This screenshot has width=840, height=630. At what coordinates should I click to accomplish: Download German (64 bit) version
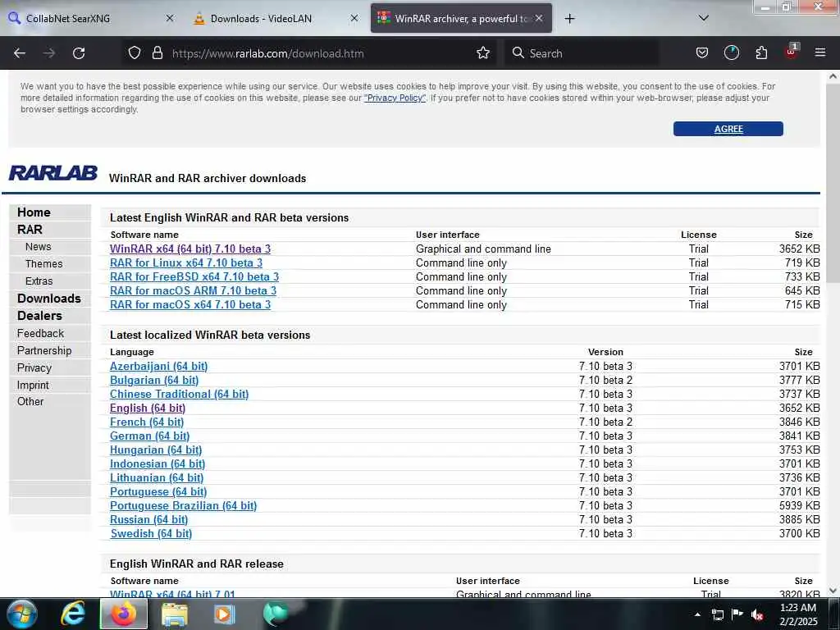click(149, 436)
